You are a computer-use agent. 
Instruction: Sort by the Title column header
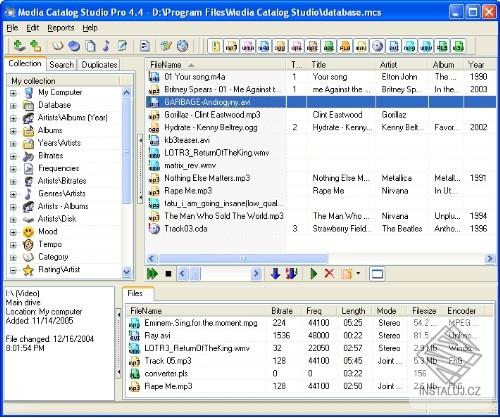pyautogui.click(x=341, y=65)
